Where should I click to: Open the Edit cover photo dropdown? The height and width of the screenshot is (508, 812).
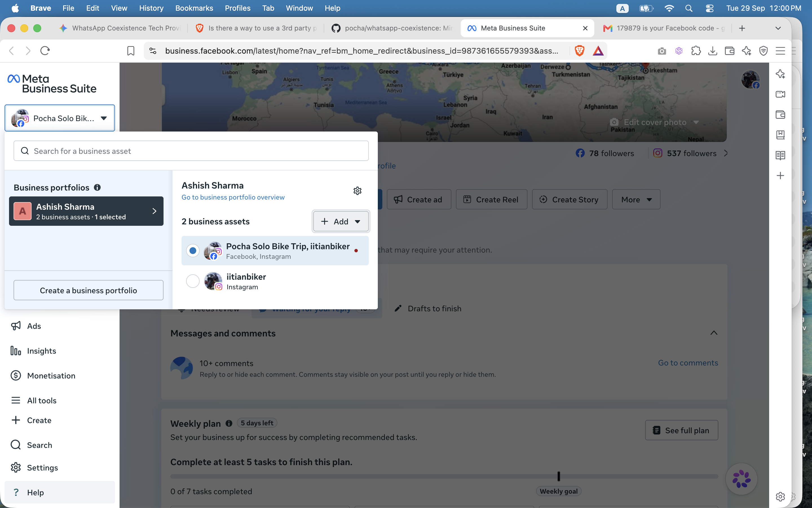[x=654, y=122]
